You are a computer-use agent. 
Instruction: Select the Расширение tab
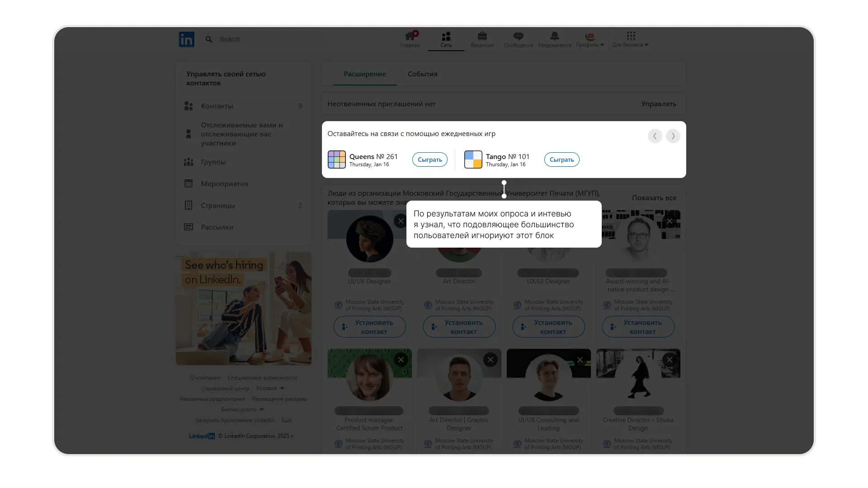(364, 74)
